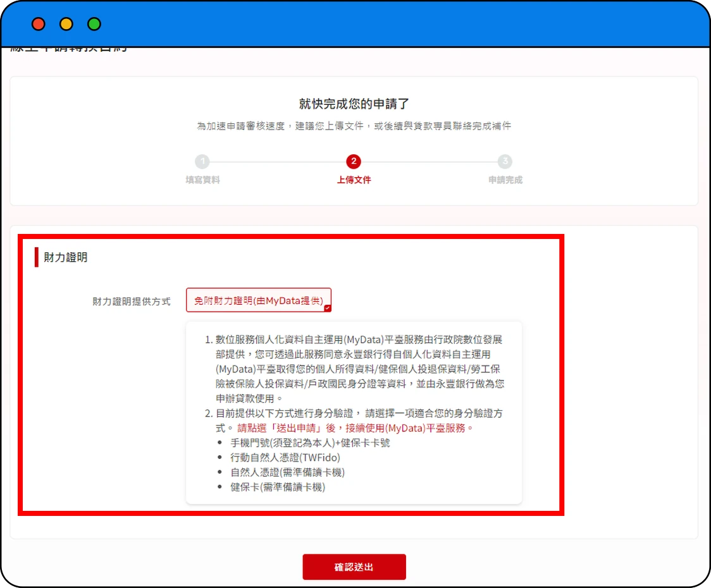Click bullet 自然人憑證(需準備讀卡機)

coord(287,472)
